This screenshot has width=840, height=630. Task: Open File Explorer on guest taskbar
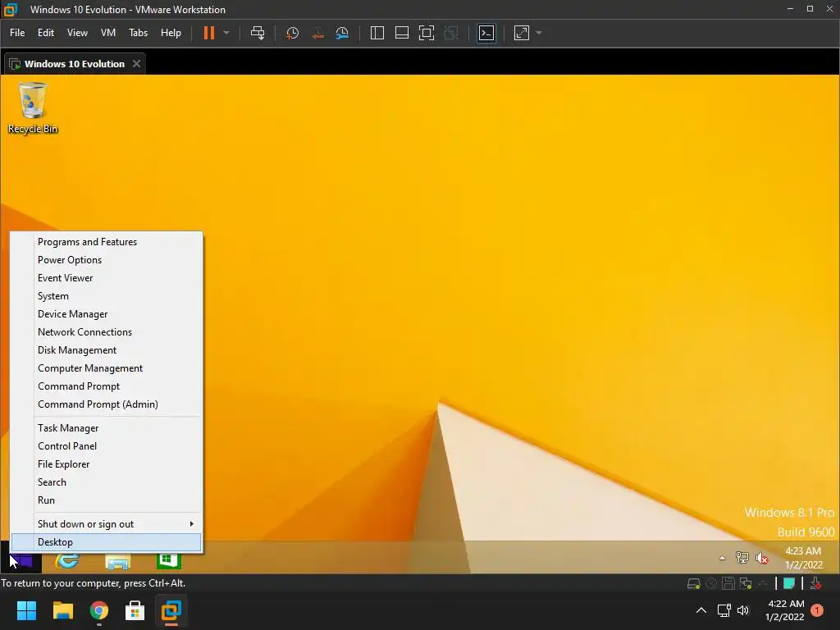point(118,561)
